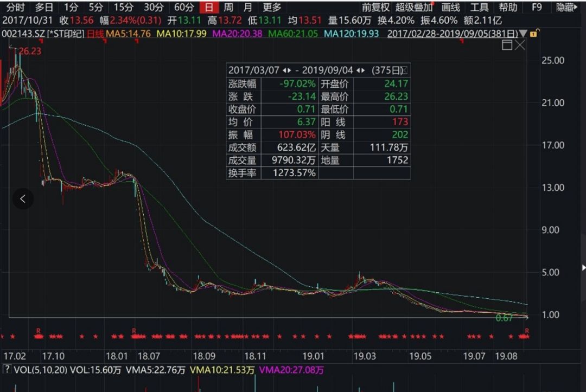Click the 天量 111.78万 value

pyautogui.click(x=388, y=147)
